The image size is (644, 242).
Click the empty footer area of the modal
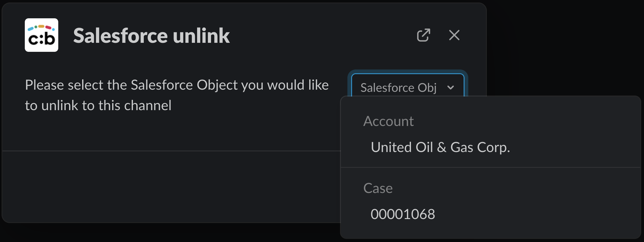[170, 186]
